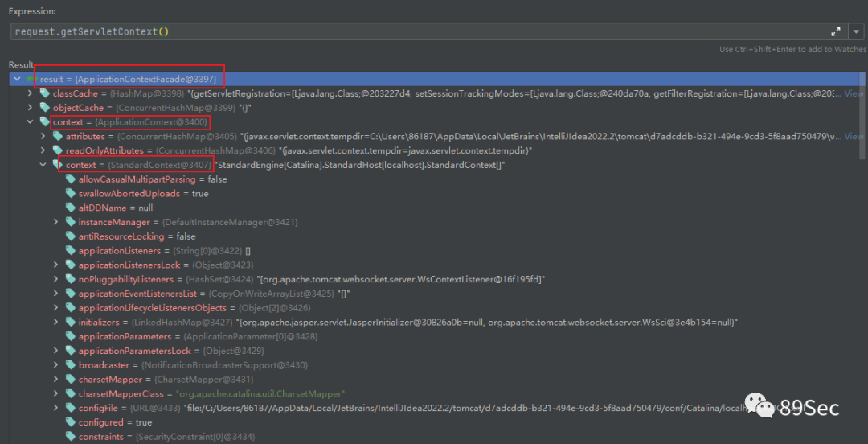Collapse the ApplicationContext@3400 context node
Screen dimensions: 868x444
point(30,122)
